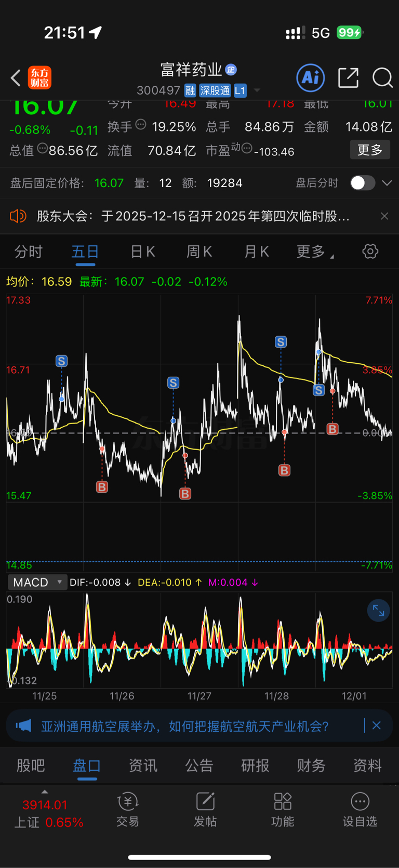Image resolution: width=399 pixels, height=868 pixels.
Task: Open the Ai assistant icon
Action: click(310, 77)
